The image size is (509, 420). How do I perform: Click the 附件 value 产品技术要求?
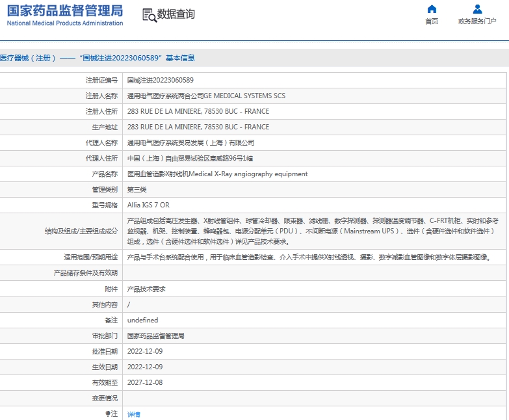point(146,289)
